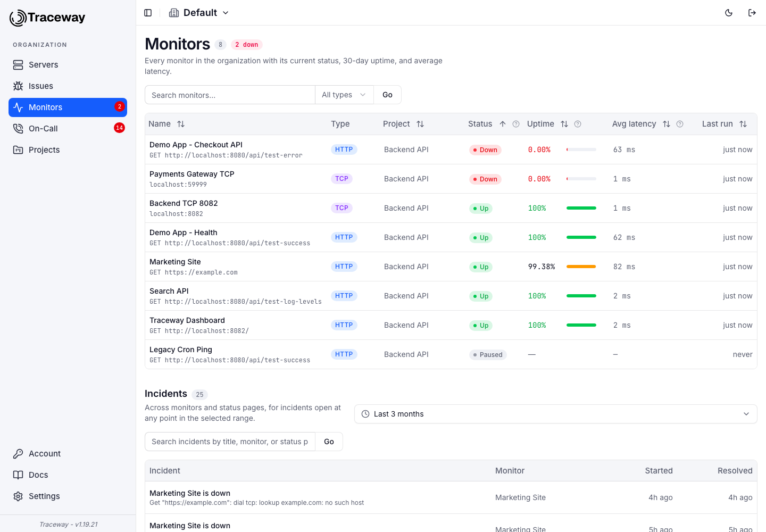Select the Monitors sidebar item

68,107
